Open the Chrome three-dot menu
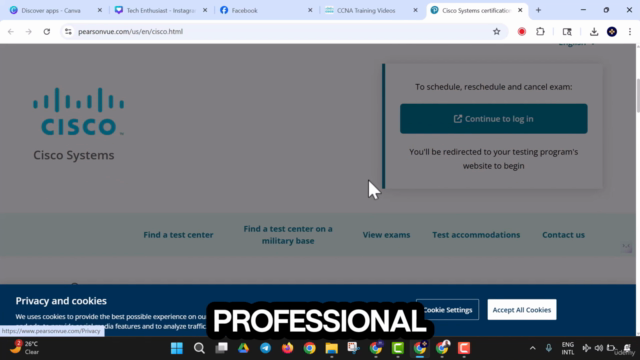The image size is (640, 360). [630, 31]
